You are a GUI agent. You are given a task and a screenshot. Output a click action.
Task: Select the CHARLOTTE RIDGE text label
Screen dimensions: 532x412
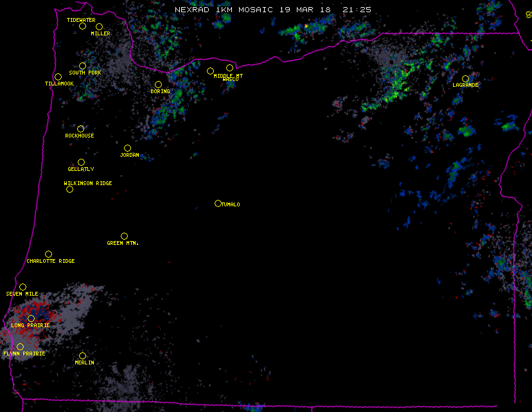(51, 262)
